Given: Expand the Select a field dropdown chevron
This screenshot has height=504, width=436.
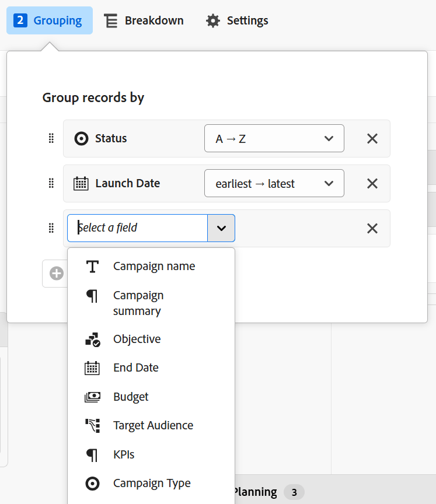Looking at the screenshot, I should (221, 228).
